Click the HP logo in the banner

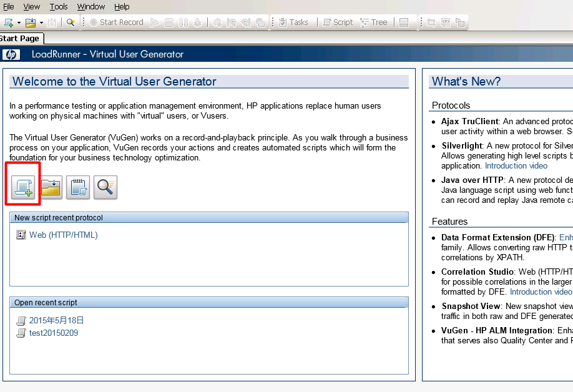pyautogui.click(x=11, y=54)
